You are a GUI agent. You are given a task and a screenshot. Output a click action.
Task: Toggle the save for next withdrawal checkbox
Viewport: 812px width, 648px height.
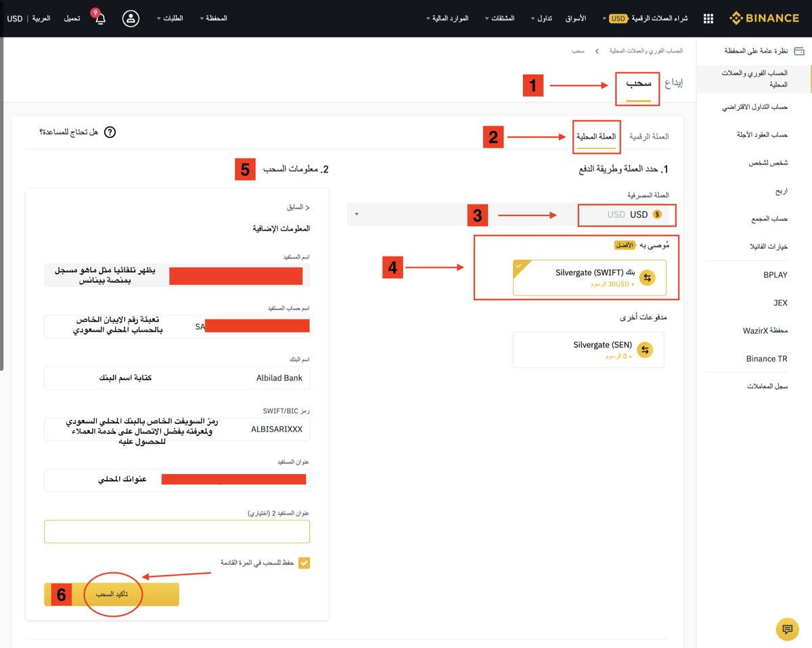[x=304, y=563]
